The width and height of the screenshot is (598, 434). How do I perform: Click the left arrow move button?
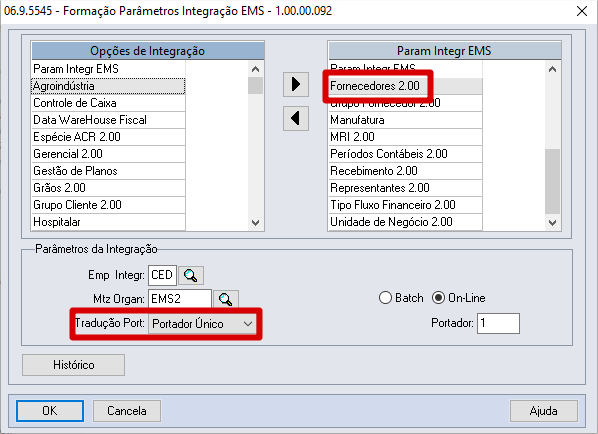(296, 118)
